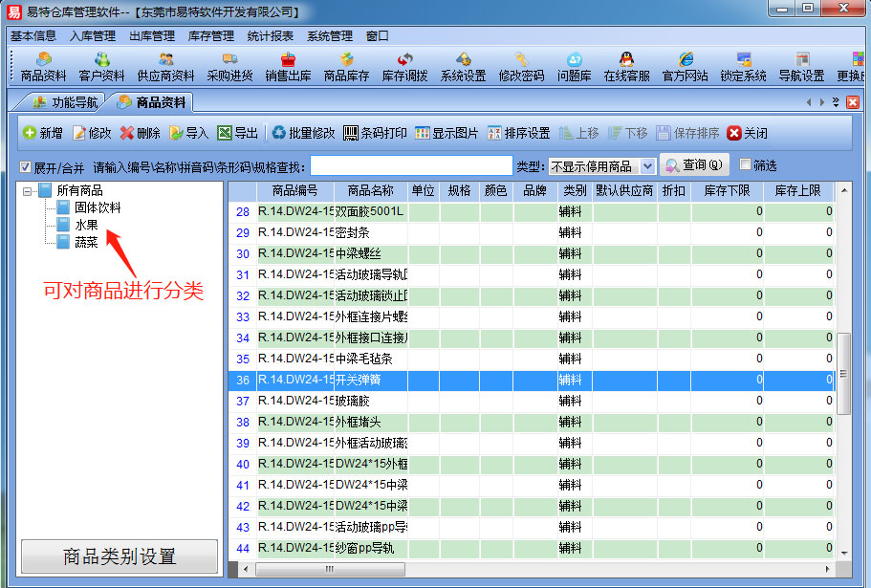Switch to the 功能导航 tab
The width and height of the screenshot is (871, 588).
(65, 102)
